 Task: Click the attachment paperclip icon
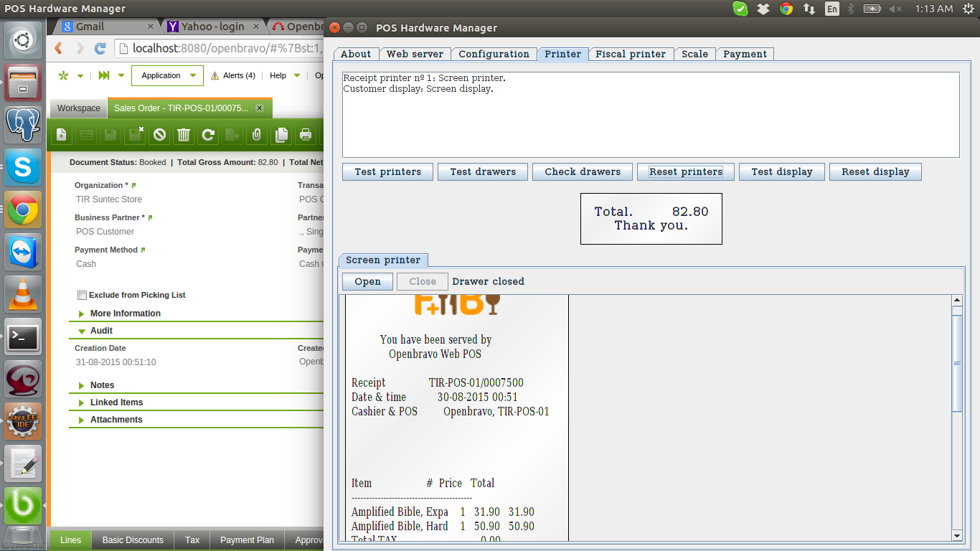[256, 134]
